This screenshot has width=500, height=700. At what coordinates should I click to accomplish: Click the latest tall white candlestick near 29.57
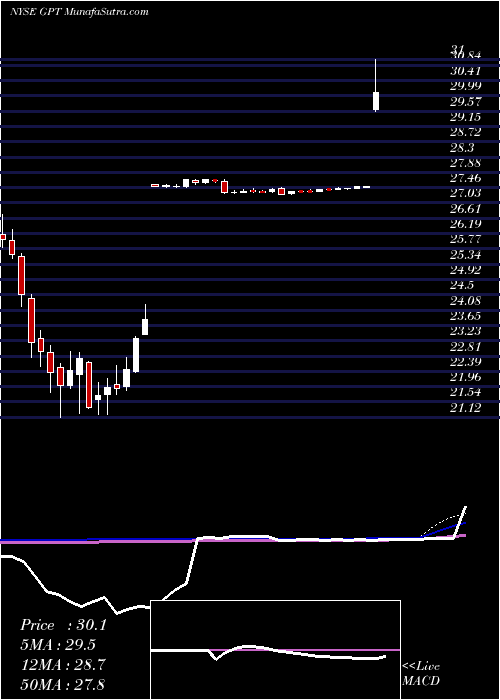coord(376,101)
